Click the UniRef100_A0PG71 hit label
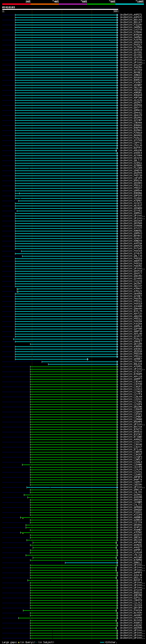Image resolution: width=146 pixels, height=644 pixels. pos(131,15)
